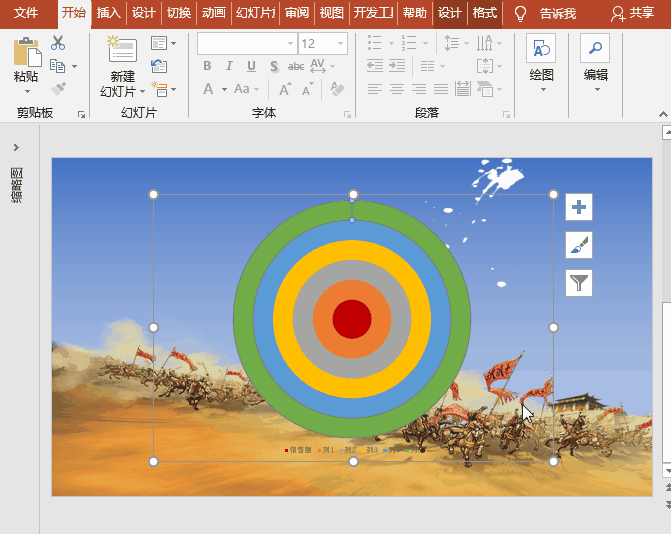Open paragraph dialog launcher

[506, 114]
